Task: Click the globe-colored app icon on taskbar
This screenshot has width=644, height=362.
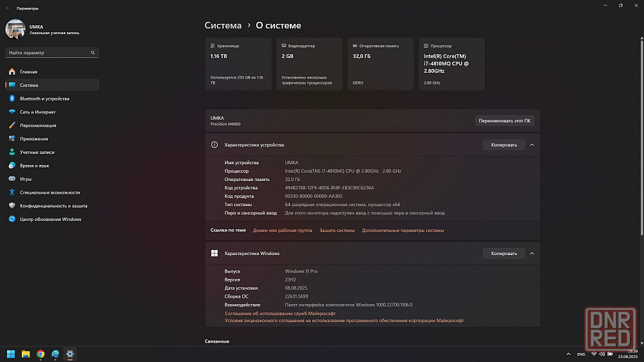Action: (55, 354)
